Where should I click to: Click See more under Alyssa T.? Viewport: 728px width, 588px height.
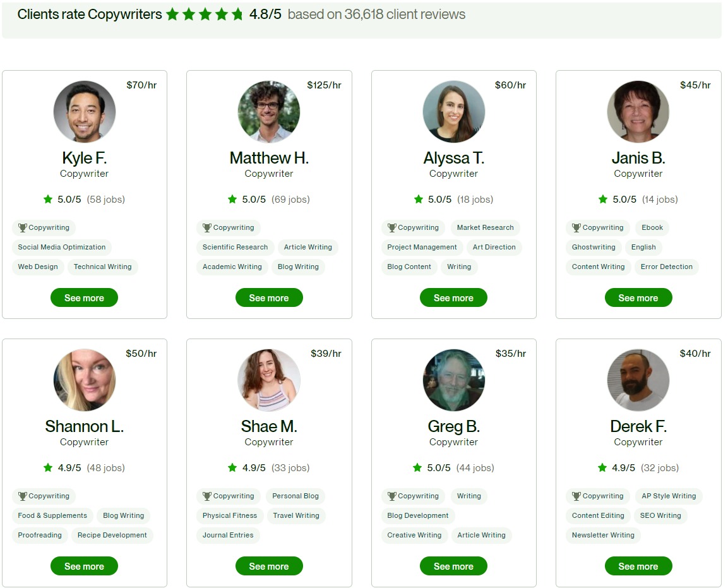(x=453, y=297)
